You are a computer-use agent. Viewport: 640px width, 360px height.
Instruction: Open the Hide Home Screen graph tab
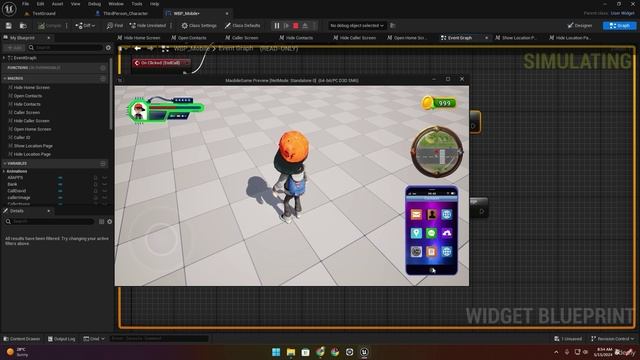click(138, 38)
